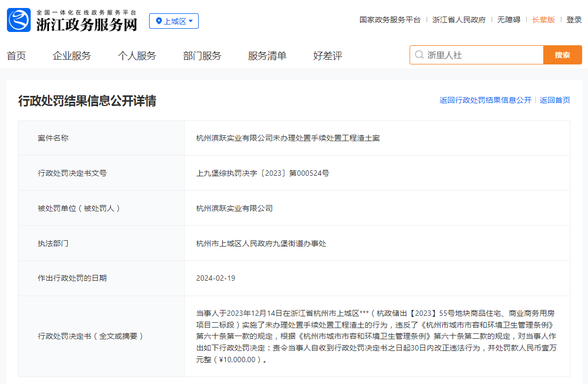The width and height of the screenshot is (588, 384).
Task: Click the location pin icon beside 上城区
Action: coord(159,21)
